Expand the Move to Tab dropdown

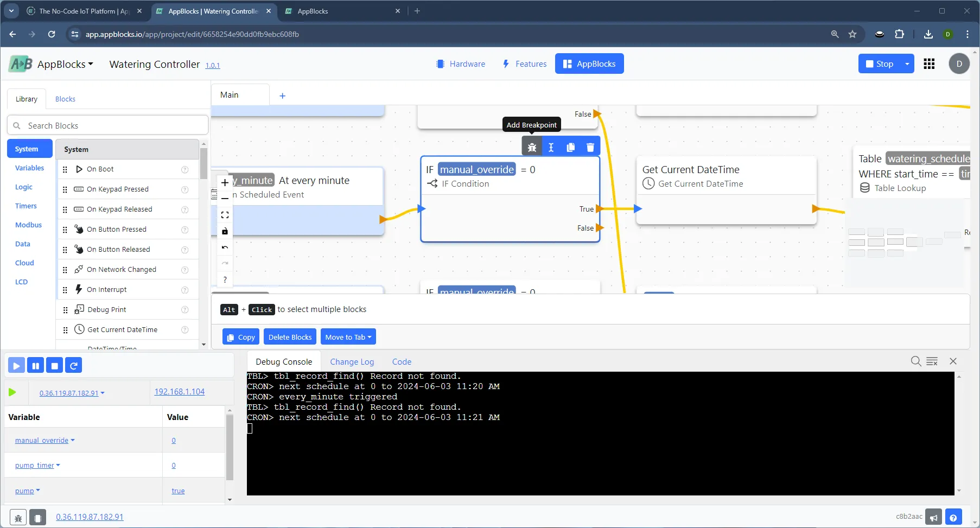tap(348, 337)
